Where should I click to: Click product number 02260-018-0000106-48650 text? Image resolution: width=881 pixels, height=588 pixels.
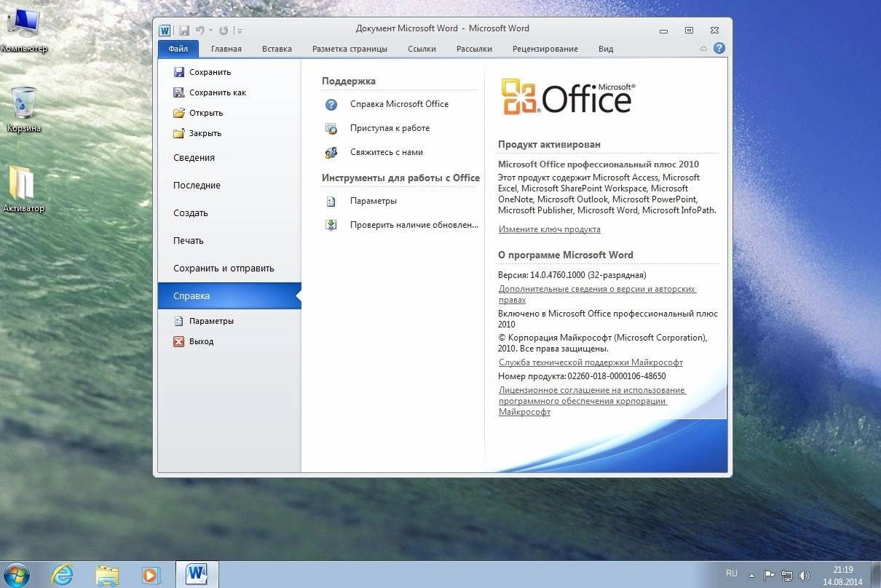617,376
